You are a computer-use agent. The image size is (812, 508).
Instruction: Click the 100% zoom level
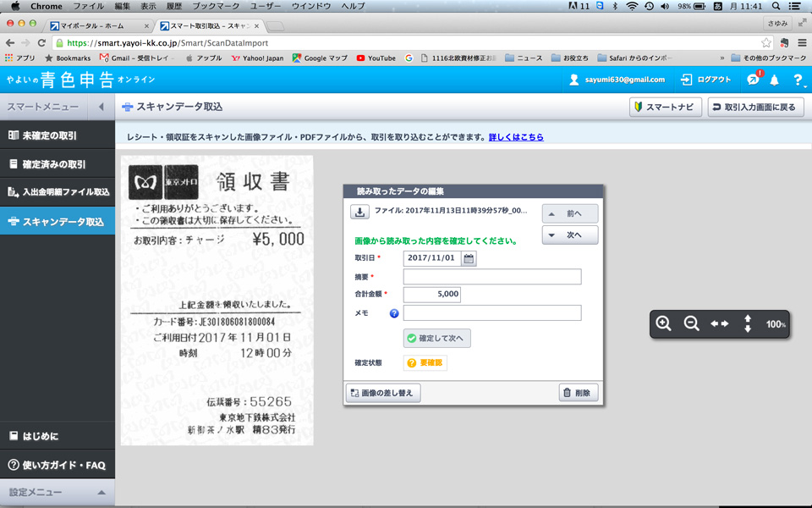[776, 324]
